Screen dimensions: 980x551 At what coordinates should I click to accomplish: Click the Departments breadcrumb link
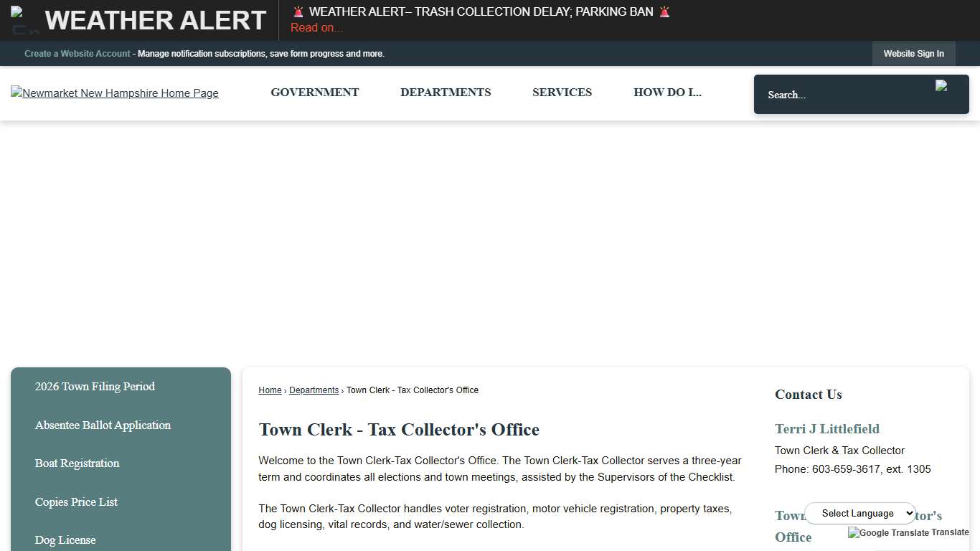314,390
